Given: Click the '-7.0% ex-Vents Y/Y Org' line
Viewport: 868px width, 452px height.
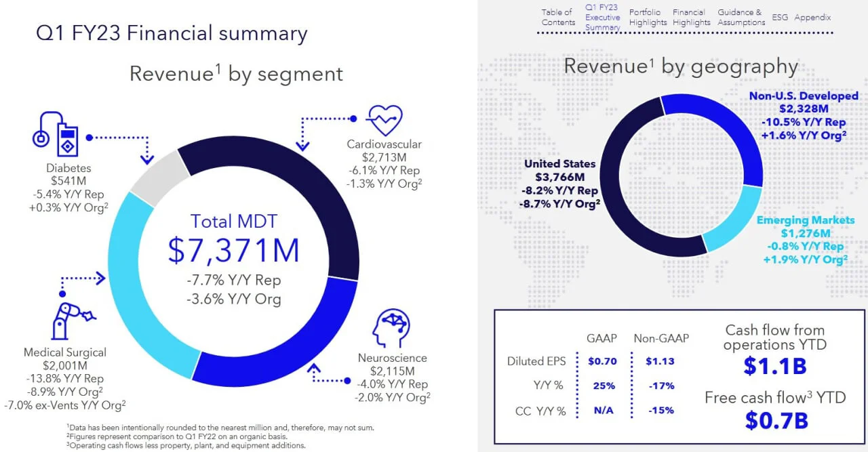Looking at the screenshot, I should pyautogui.click(x=65, y=405).
